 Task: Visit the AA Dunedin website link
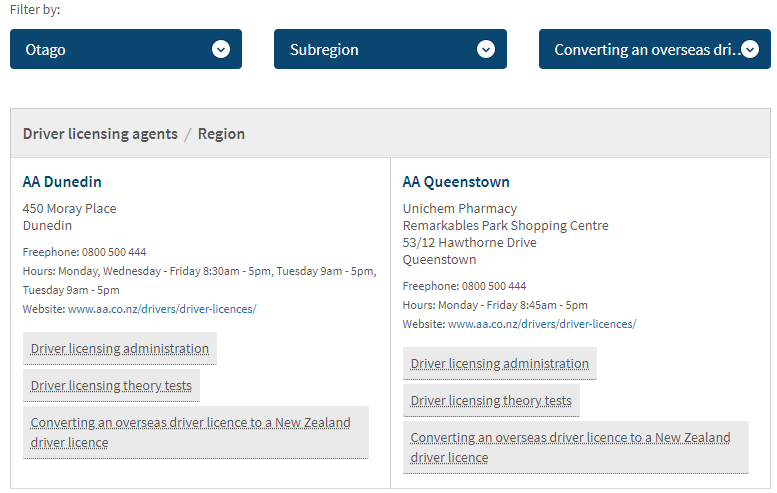point(162,309)
